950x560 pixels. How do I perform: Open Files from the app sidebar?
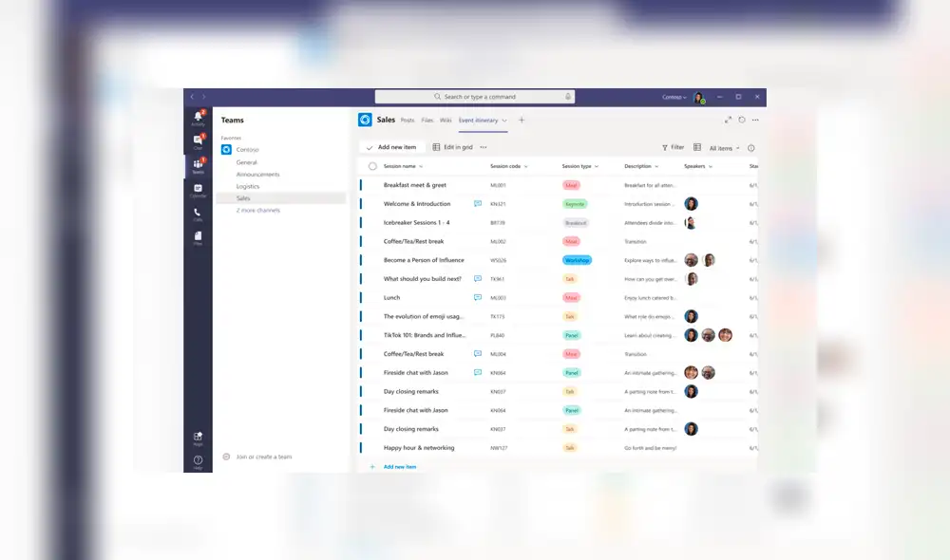click(x=198, y=233)
